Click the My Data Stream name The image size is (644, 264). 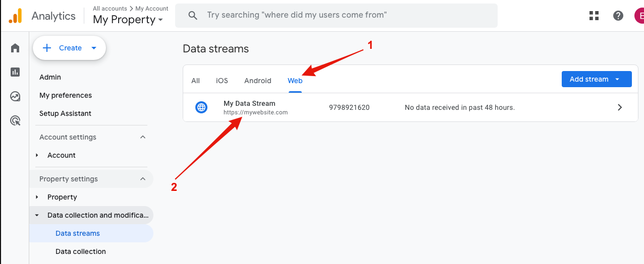click(x=249, y=103)
